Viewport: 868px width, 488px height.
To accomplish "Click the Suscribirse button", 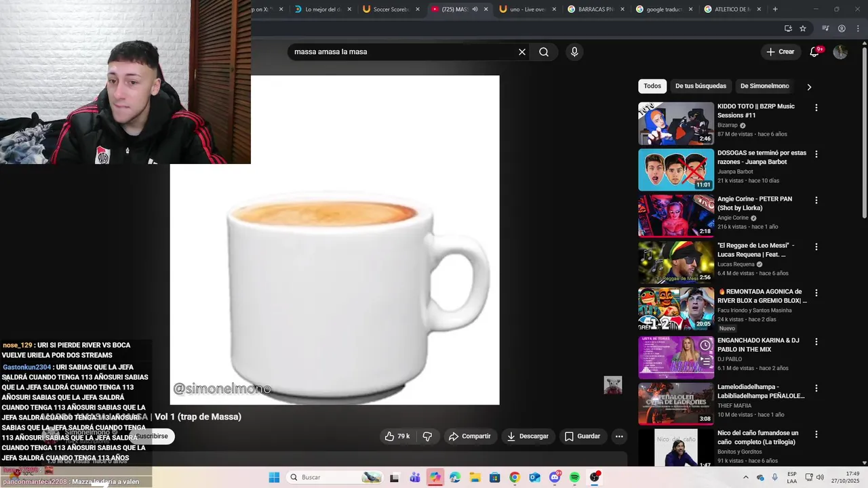I will pos(152,436).
